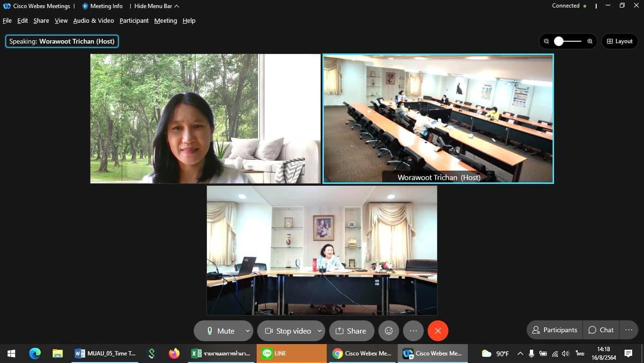The height and width of the screenshot is (363, 644).
Task: Click the Layout button
Action: pos(620,41)
